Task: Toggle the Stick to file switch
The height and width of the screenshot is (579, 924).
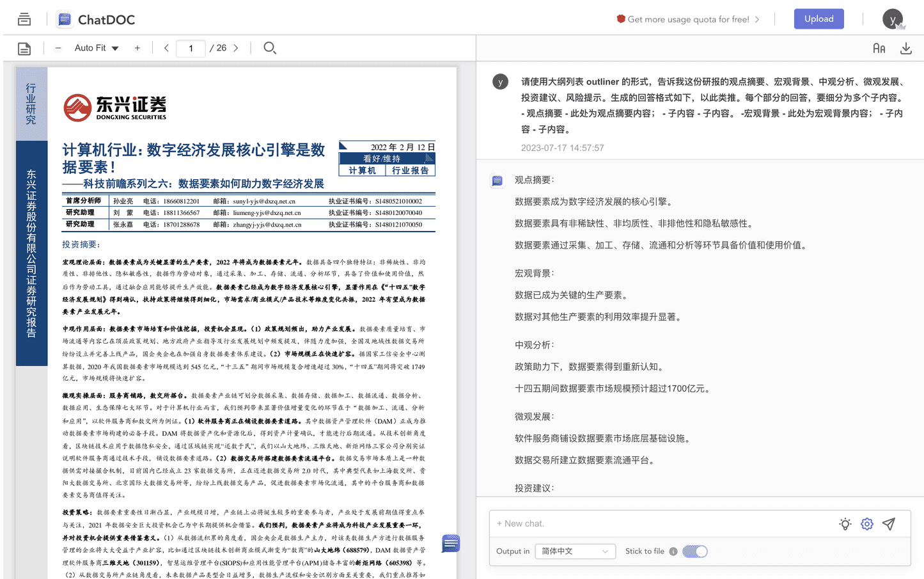Action: [x=694, y=551]
